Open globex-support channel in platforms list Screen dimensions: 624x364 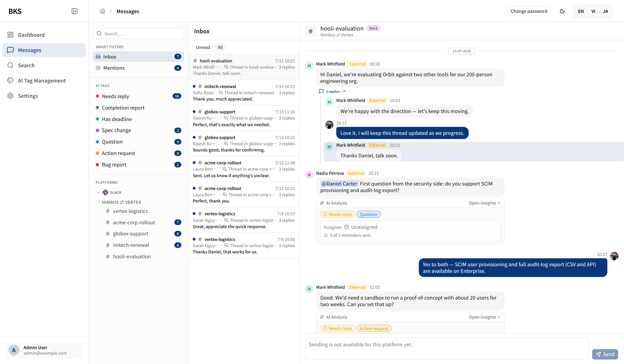click(x=143, y=233)
